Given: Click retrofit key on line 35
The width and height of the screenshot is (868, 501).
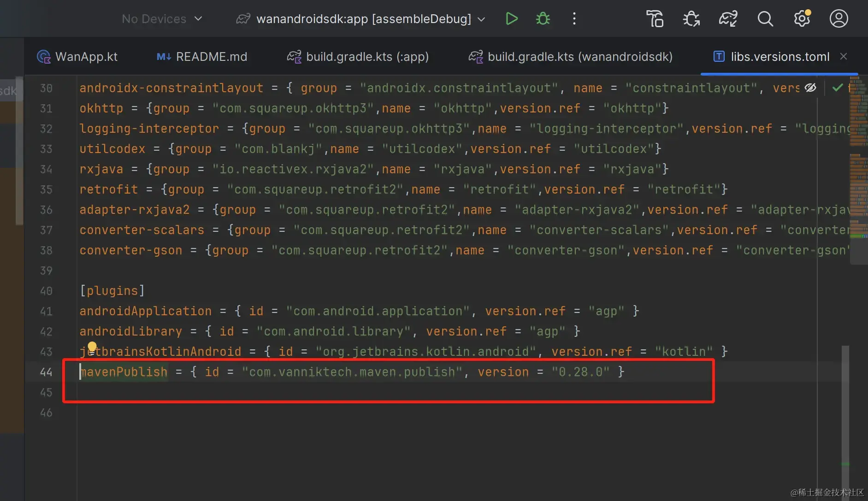Looking at the screenshot, I should (109, 189).
